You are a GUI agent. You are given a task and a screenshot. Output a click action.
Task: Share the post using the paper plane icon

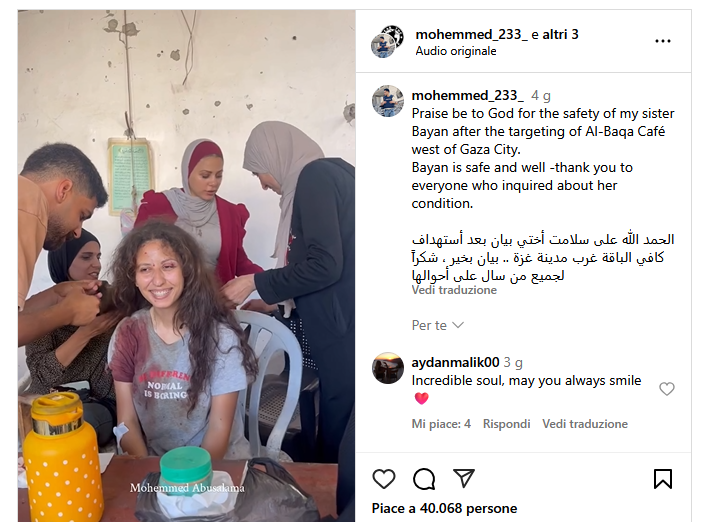(x=464, y=478)
